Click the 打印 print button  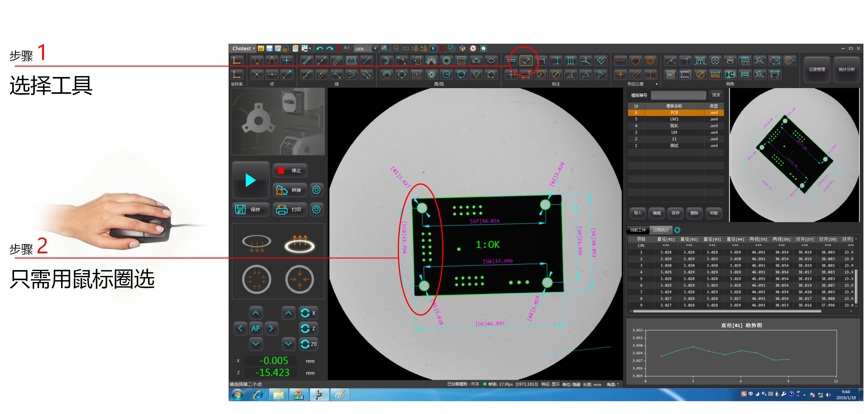tap(290, 210)
